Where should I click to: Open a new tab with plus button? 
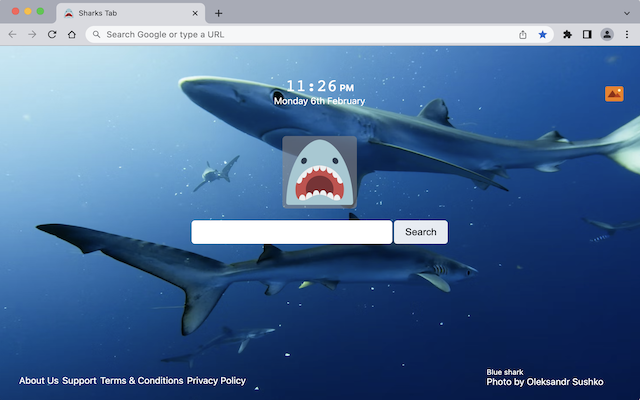(219, 13)
